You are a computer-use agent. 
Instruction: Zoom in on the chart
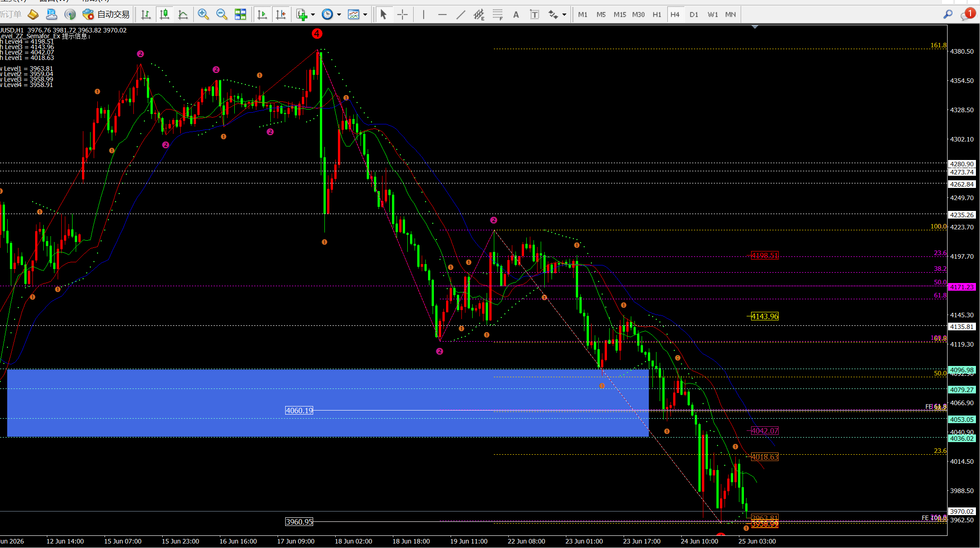(203, 15)
